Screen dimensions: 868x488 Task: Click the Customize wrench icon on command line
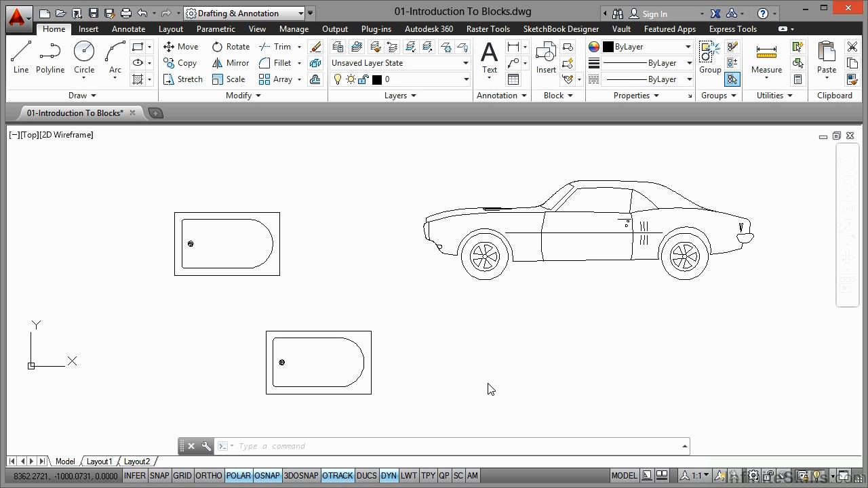[x=206, y=446]
